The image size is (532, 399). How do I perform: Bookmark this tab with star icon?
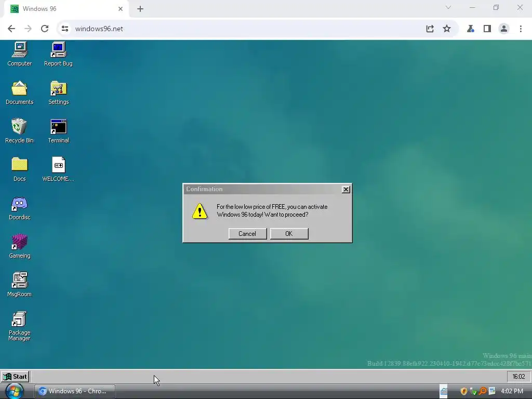coord(447,29)
